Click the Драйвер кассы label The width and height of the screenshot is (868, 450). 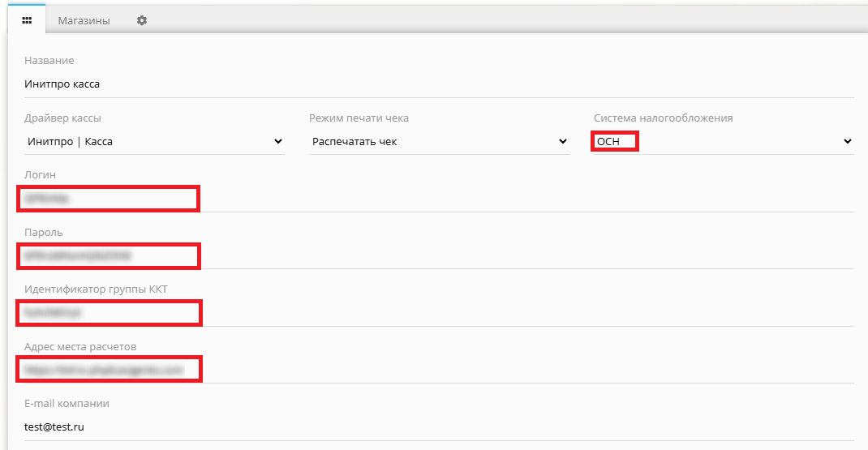point(62,118)
